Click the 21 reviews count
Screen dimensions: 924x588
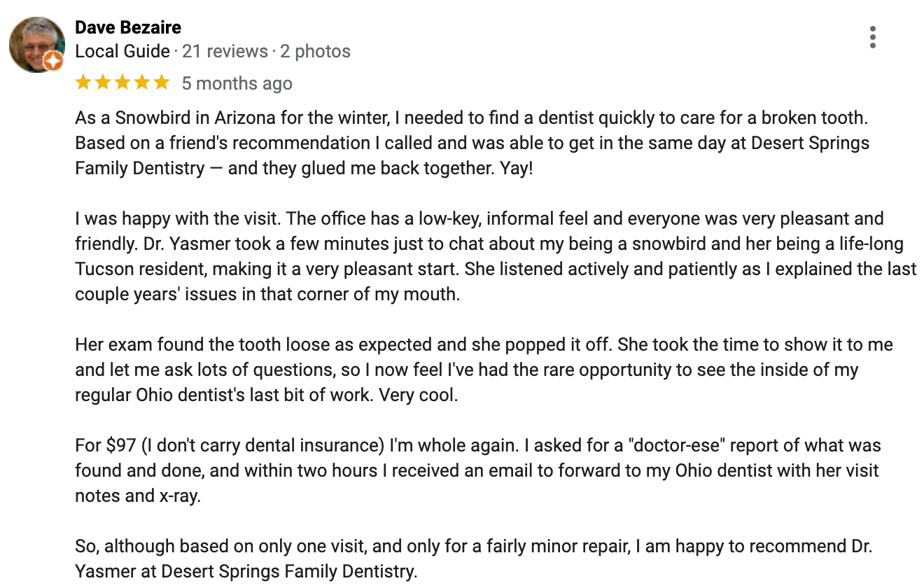(225, 51)
